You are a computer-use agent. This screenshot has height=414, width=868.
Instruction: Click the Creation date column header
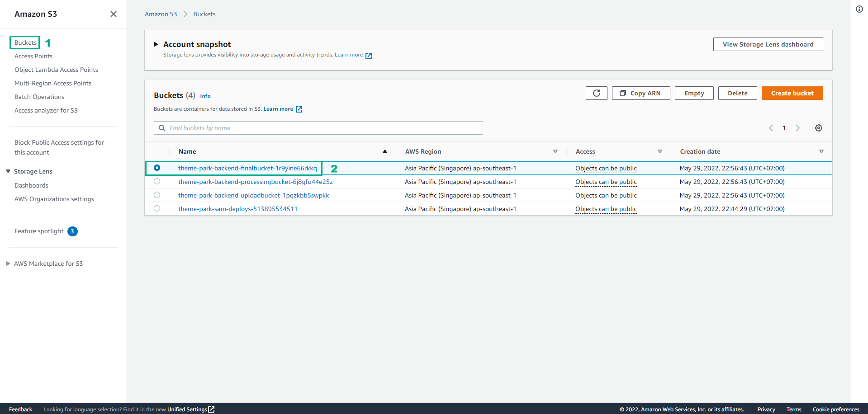click(700, 151)
